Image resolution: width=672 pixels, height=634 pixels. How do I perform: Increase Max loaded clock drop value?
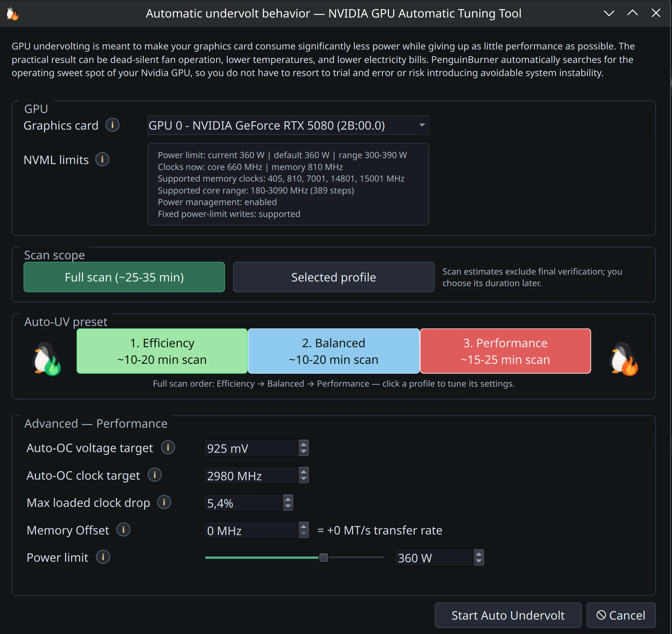coord(288,499)
